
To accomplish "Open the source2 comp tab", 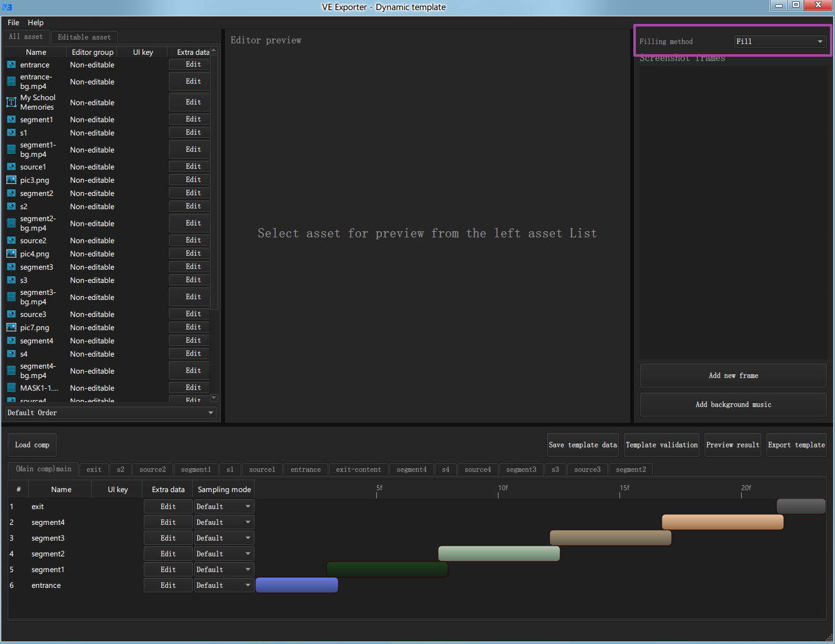I will 153,469.
